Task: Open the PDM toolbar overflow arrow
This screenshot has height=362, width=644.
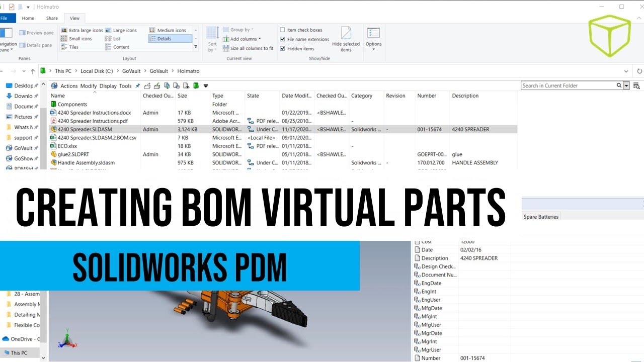Action: pos(205,86)
